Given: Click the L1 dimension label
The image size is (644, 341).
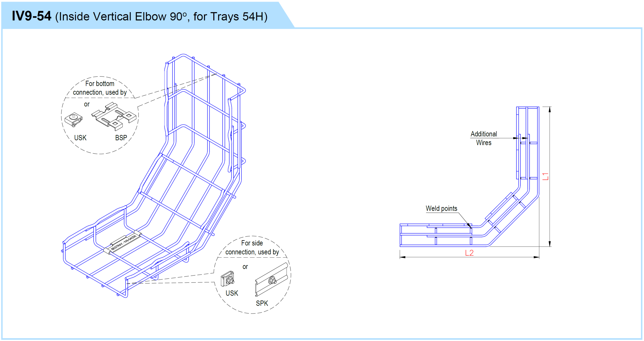Looking at the screenshot, I should click(x=545, y=176).
